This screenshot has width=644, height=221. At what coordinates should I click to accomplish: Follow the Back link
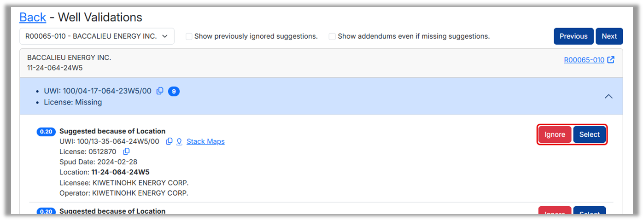33,17
